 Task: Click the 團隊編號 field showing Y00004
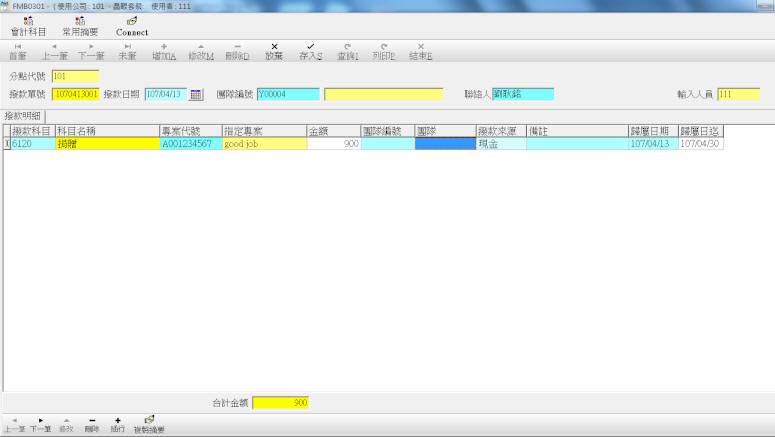pos(287,94)
